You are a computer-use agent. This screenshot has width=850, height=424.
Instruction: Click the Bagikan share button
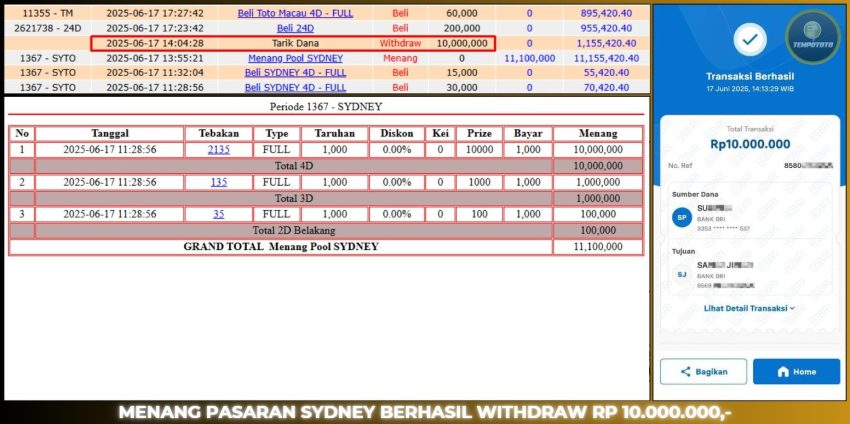pyautogui.click(x=703, y=371)
